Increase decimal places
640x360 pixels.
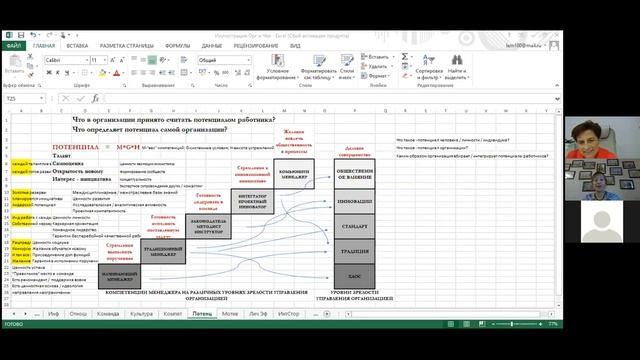click(x=238, y=73)
